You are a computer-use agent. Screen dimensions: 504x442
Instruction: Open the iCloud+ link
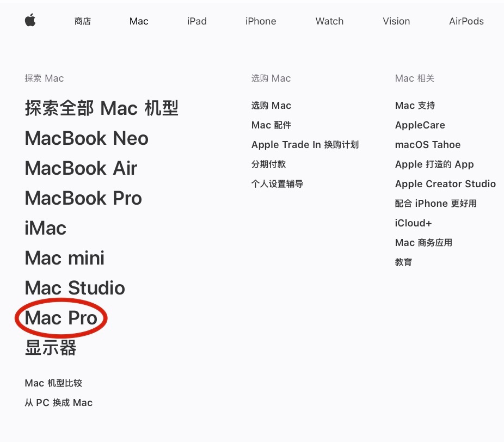pyautogui.click(x=413, y=223)
